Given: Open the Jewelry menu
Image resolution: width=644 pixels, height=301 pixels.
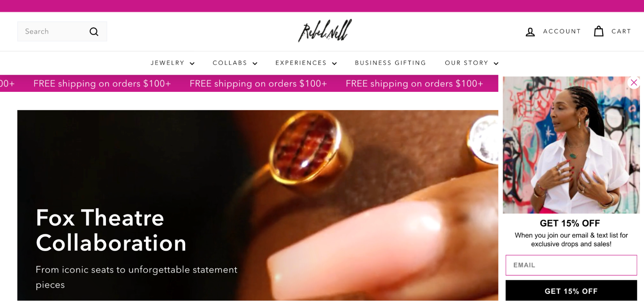Looking at the screenshot, I should pyautogui.click(x=168, y=63).
